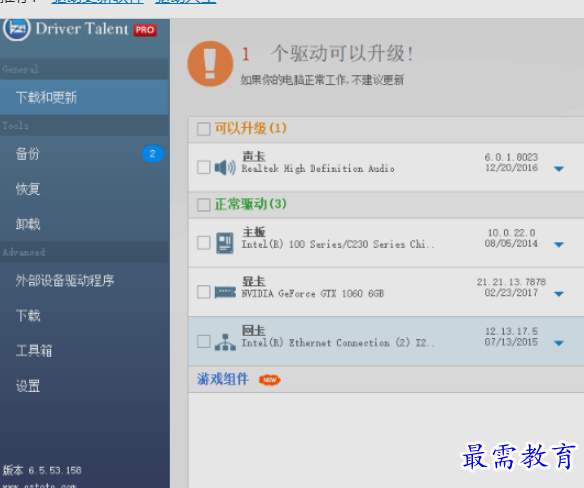Click the 游戏组件 link
This screenshot has width=584, height=488.
[223, 379]
